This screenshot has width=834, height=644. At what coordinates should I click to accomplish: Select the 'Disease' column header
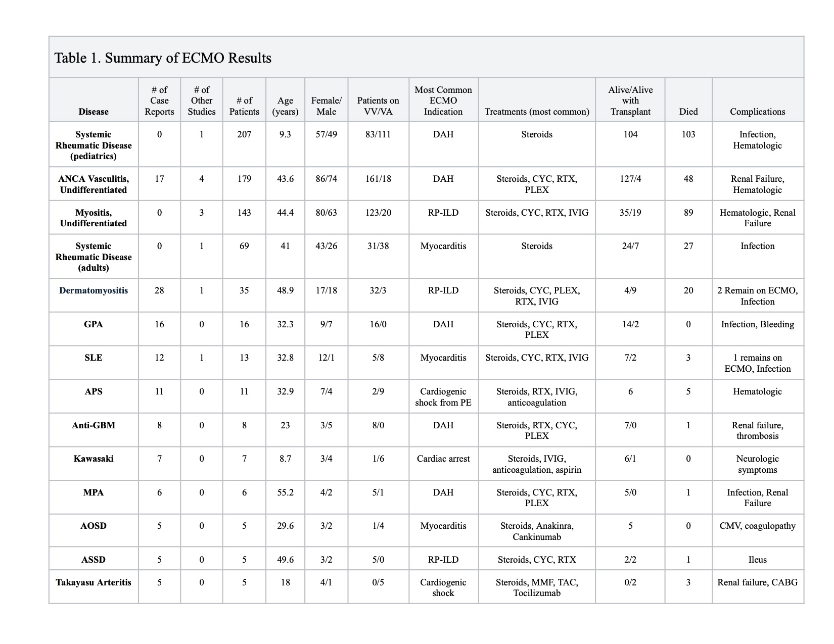coord(94,112)
